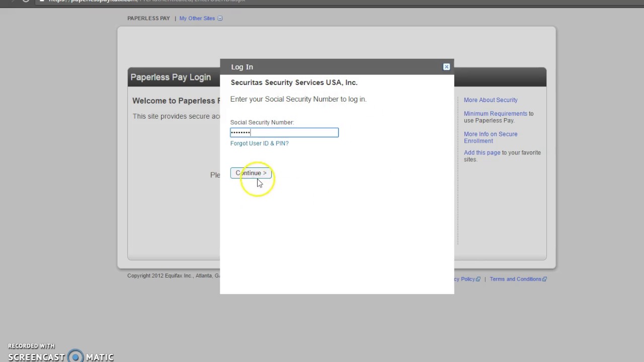Open Forgot User ID & PIN link
The height and width of the screenshot is (362, 644).
tap(259, 143)
